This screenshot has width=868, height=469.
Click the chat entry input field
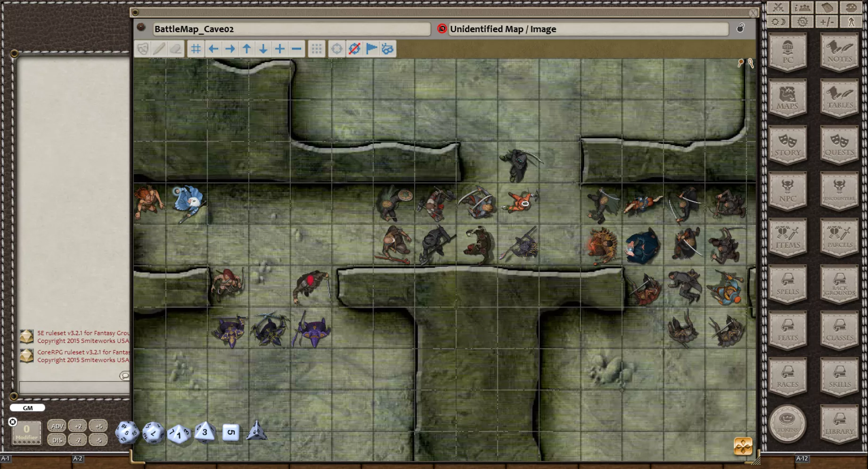(x=74, y=387)
